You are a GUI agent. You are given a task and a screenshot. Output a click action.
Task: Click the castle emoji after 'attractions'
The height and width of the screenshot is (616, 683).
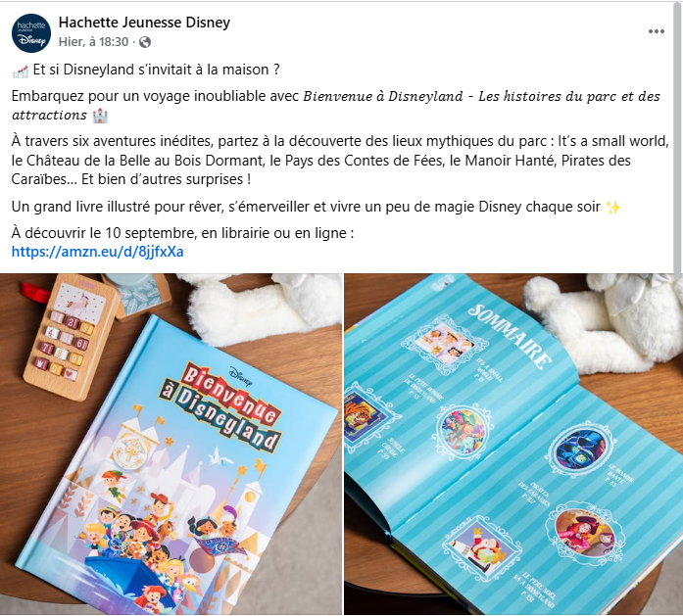100,116
